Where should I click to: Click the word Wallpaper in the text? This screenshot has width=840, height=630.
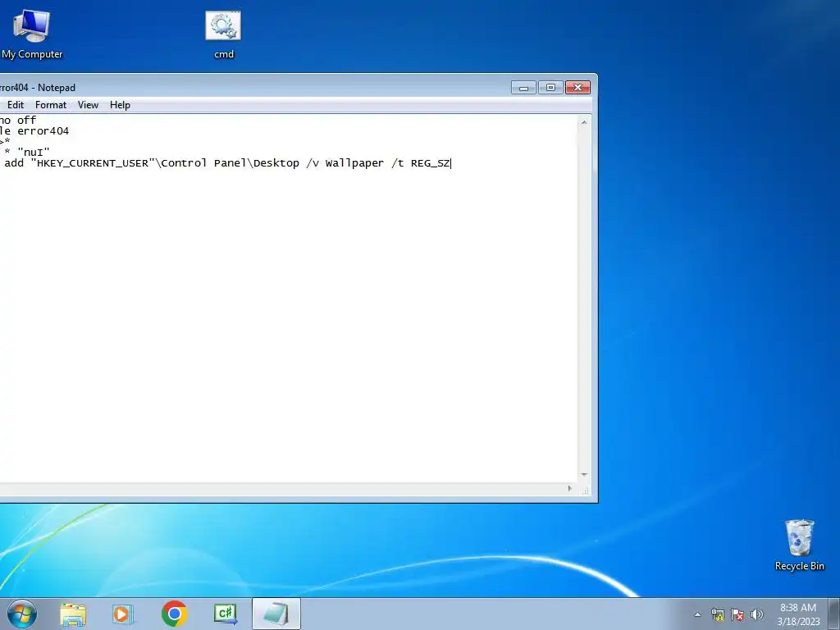[x=354, y=163]
